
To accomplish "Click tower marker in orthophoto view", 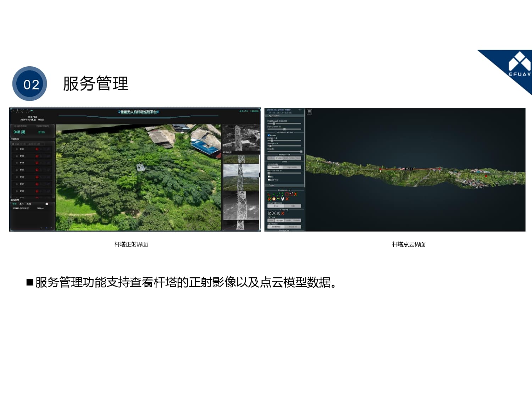I will pos(140,167).
